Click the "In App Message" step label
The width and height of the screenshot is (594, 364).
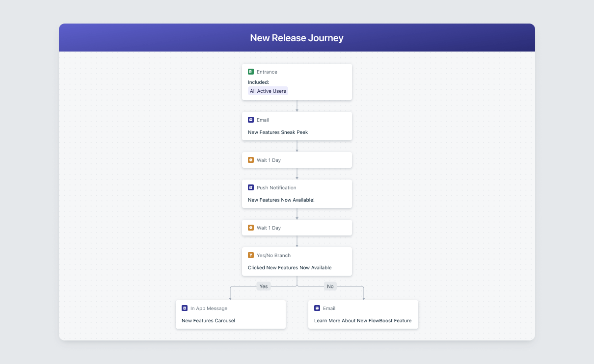click(x=209, y=308)
